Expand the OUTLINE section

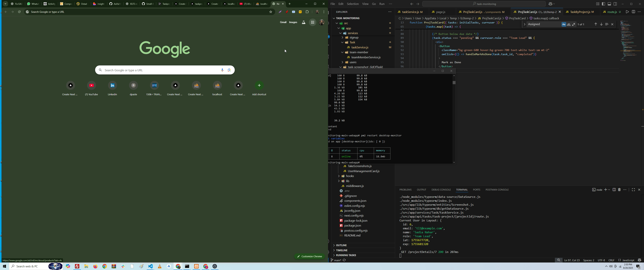[341, 245]
